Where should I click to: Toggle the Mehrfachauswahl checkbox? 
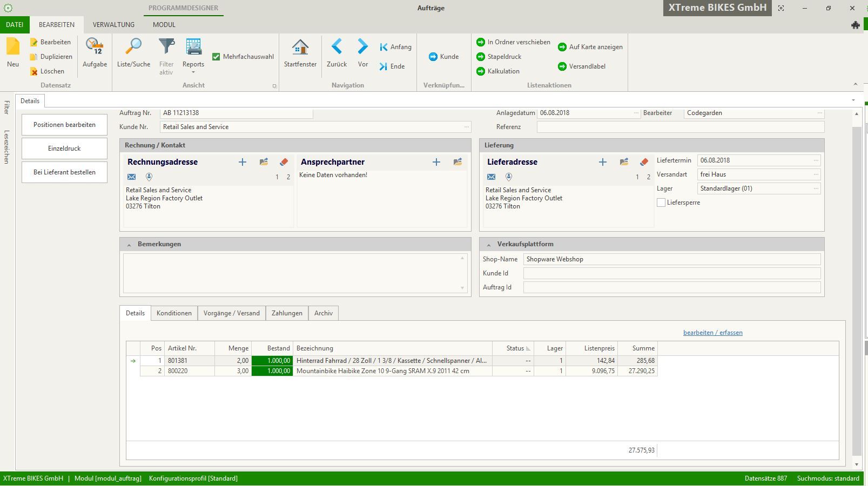tap(216, 57)
